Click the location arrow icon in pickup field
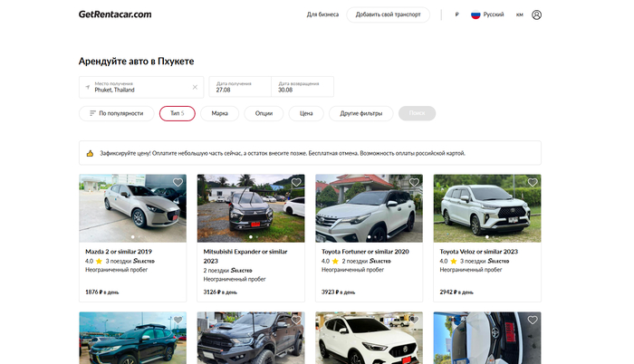 pyautogui.click(x=87, y=87)
